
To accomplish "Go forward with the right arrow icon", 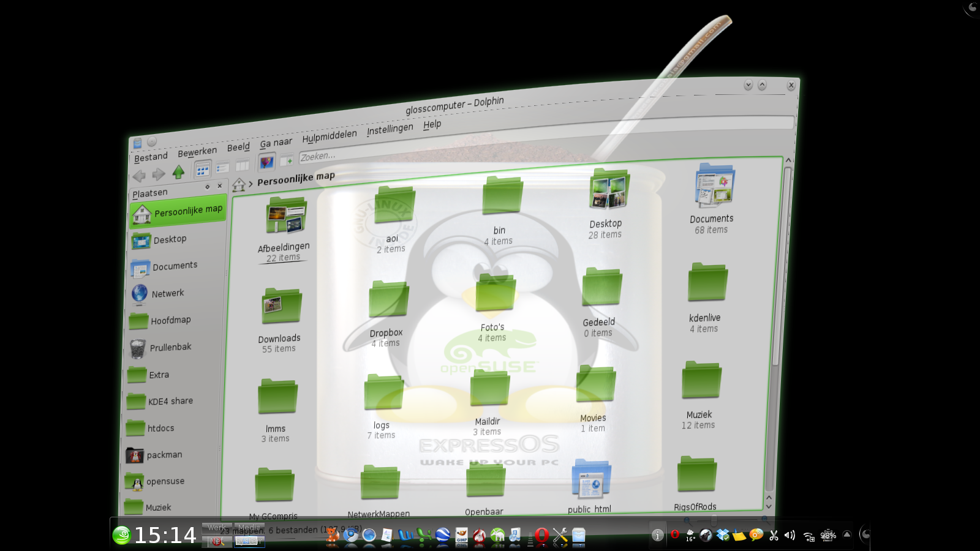I will coord(159,174).
